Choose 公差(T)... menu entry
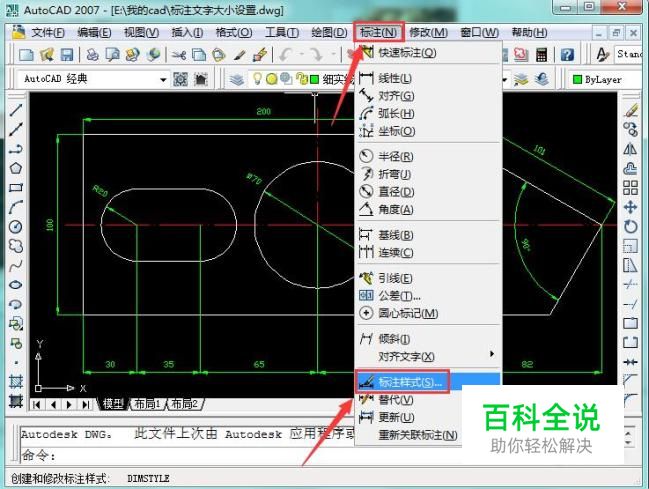The image size is (649, 489). [428, 296]
